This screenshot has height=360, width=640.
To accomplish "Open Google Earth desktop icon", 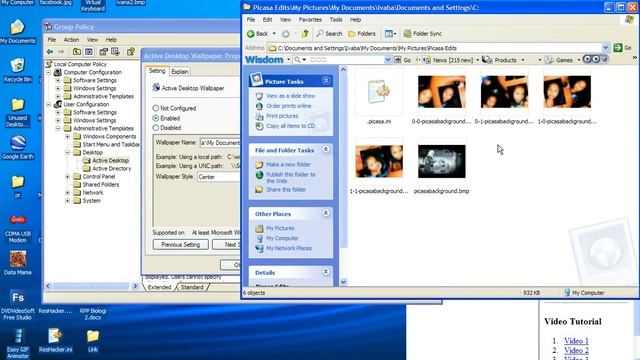I will pos(17,147).
